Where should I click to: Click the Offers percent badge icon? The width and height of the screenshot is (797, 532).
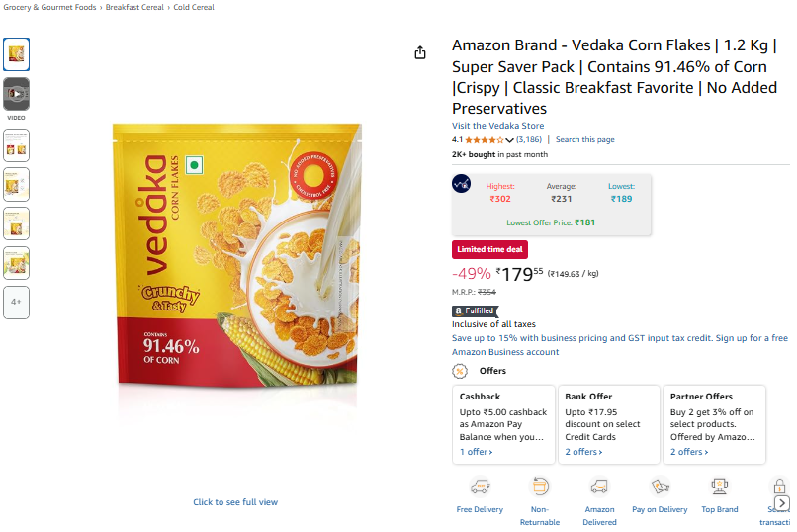click(x=460, y=371)
